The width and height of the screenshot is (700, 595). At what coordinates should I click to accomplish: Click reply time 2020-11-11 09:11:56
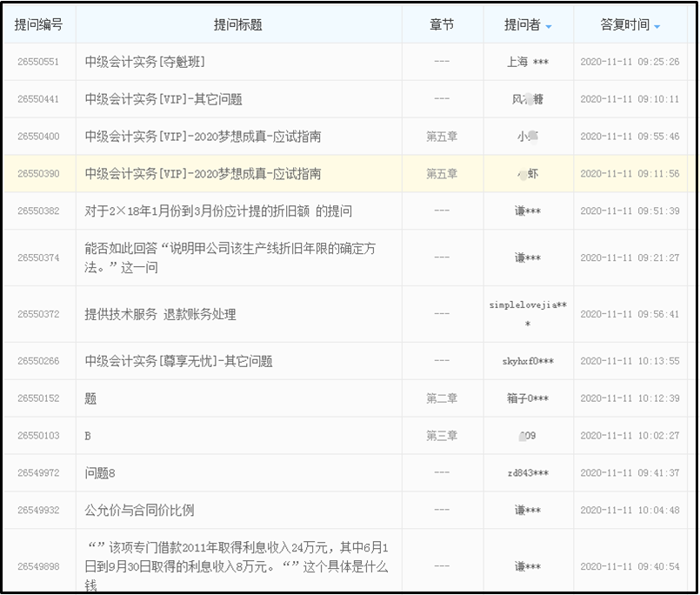[630, 173]
